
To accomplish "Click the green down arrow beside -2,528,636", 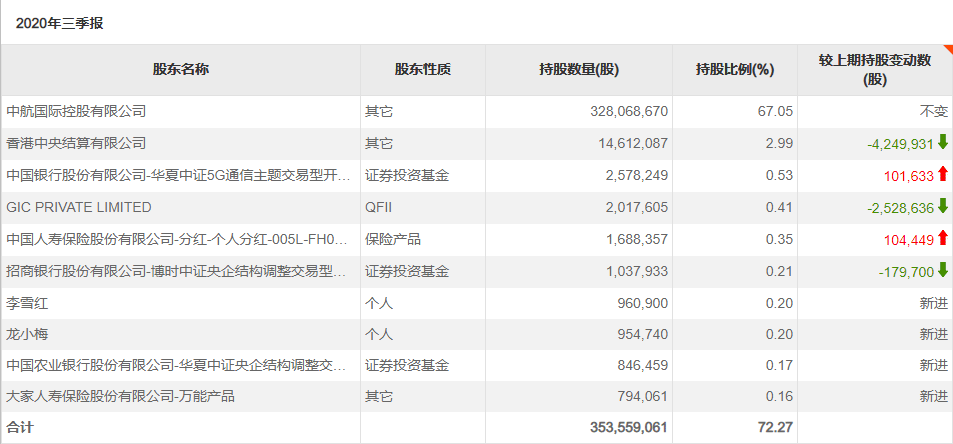I will click(943, 207).
